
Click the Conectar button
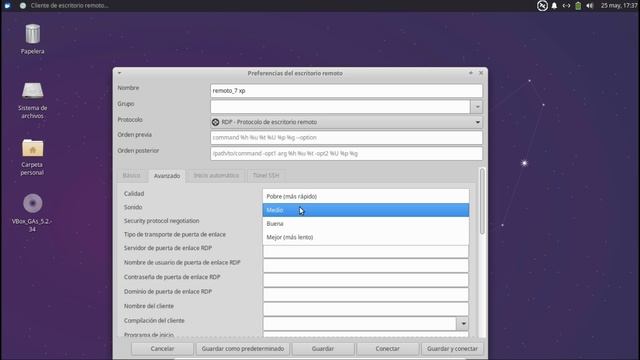387,349
